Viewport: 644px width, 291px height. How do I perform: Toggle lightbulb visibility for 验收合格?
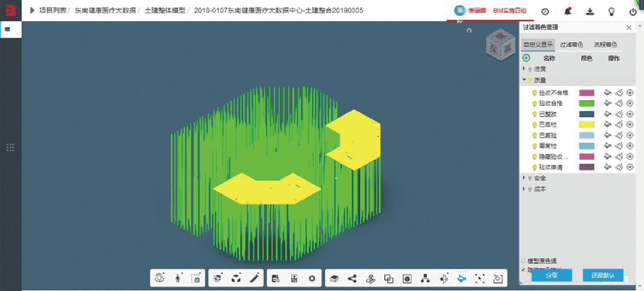tap(535, 104)
